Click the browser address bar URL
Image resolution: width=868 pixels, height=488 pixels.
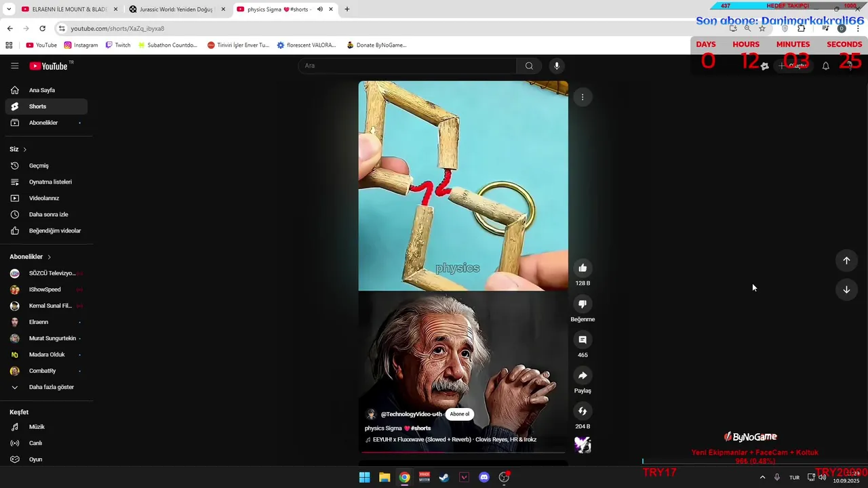[x=117, y=28]
